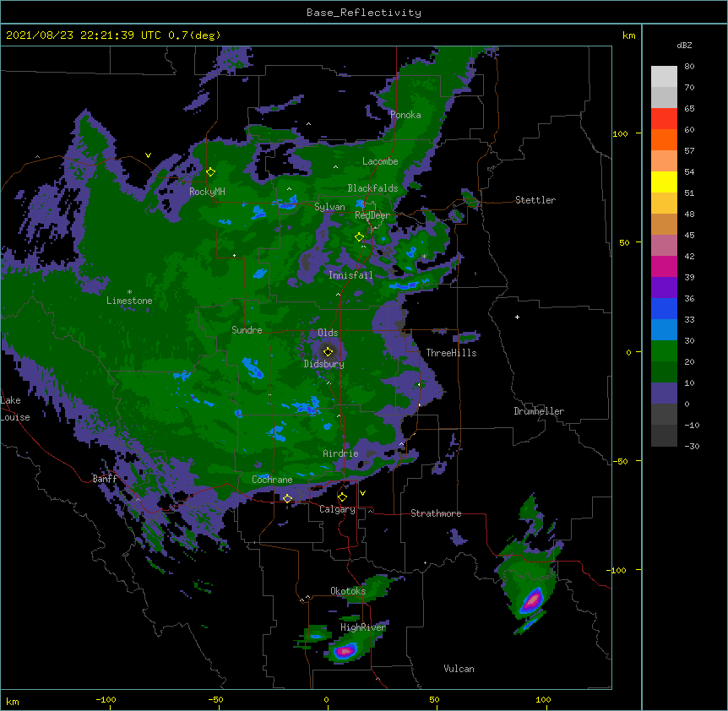Image resolution: width=728 pixels, height=711 pixels.
Task: Click the yellow diamond marker south of Cochrane
Action: click(287, 498)
